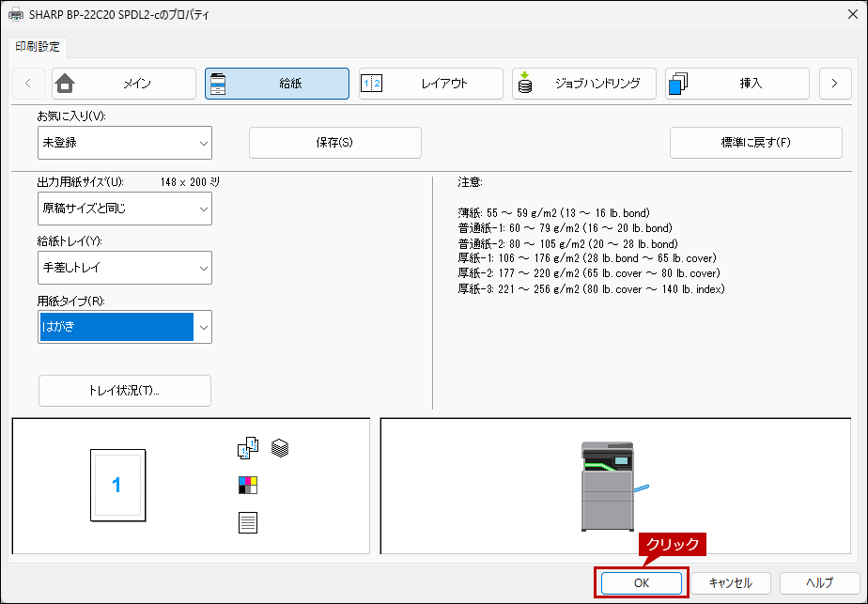
Task: Click the collate pages icon in preview
Action: [x=247, y=449]
